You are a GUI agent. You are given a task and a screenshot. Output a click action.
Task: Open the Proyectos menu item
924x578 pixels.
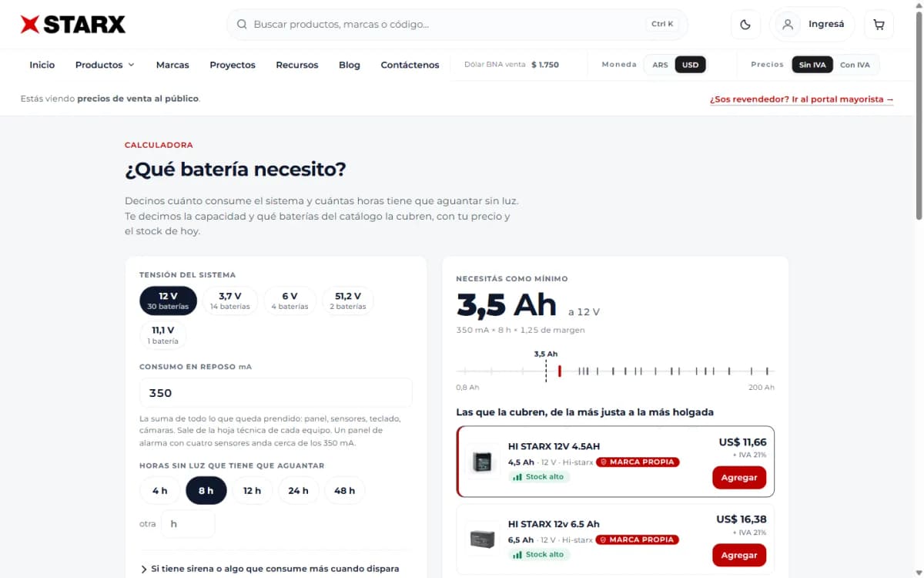click(x=233, y=65)
